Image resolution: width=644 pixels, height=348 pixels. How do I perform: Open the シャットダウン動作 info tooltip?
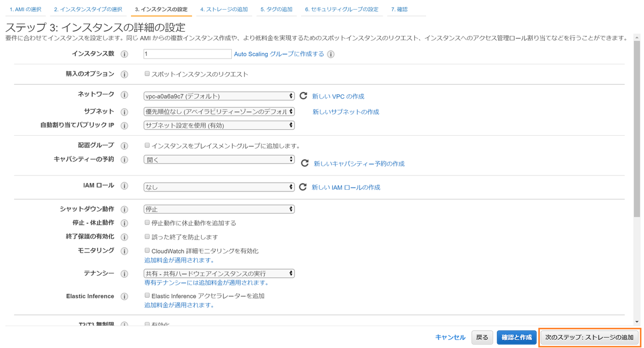(x=124, y=209)
